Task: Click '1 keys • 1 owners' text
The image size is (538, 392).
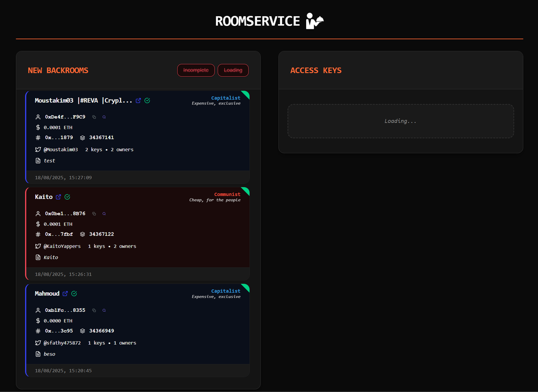Action: 112,343
